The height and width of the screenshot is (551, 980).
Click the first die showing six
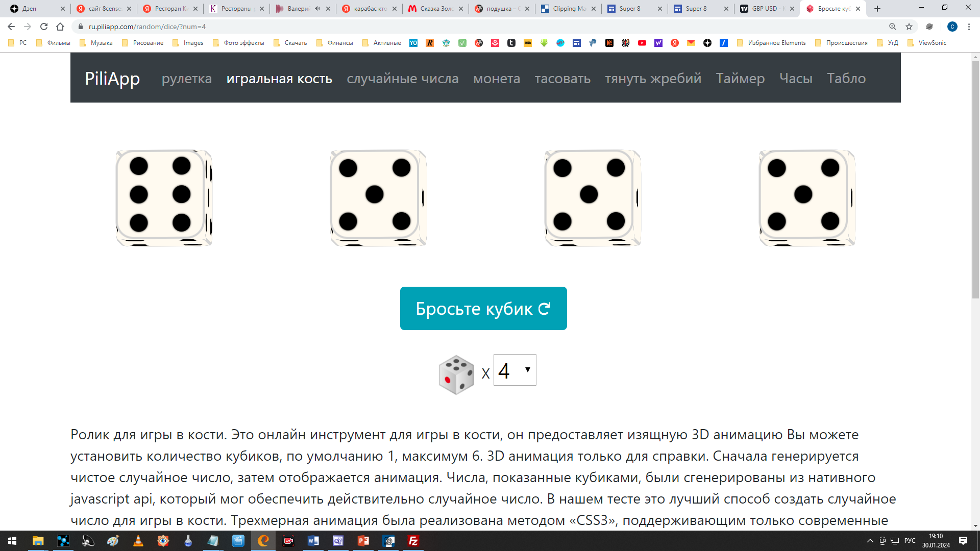[164, 198]
